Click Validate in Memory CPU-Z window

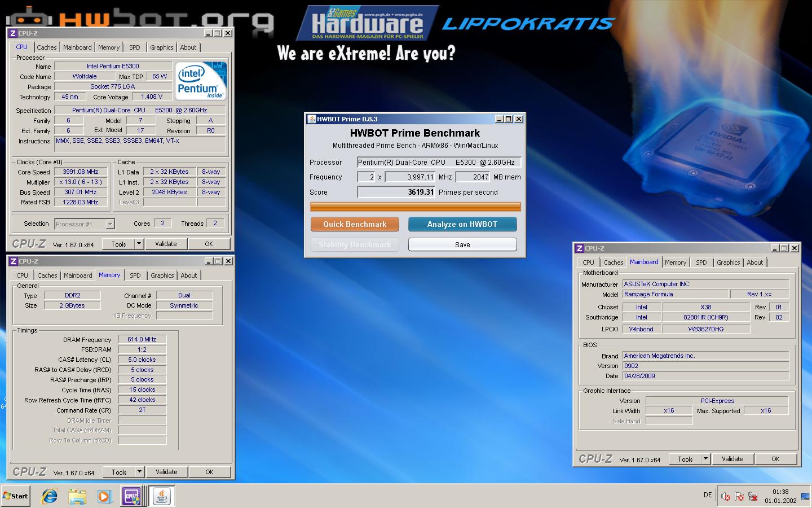tap(166, 472)
